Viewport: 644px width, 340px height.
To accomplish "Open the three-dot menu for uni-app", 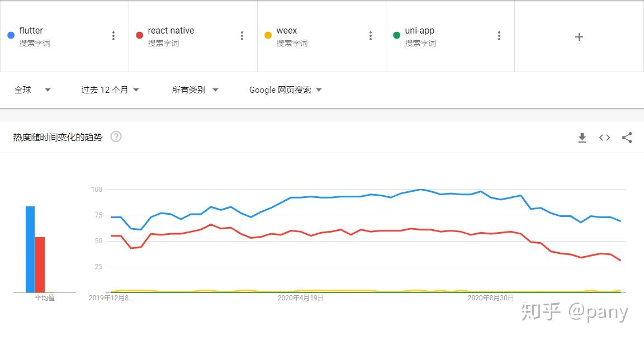I will (x=499, y=35).
